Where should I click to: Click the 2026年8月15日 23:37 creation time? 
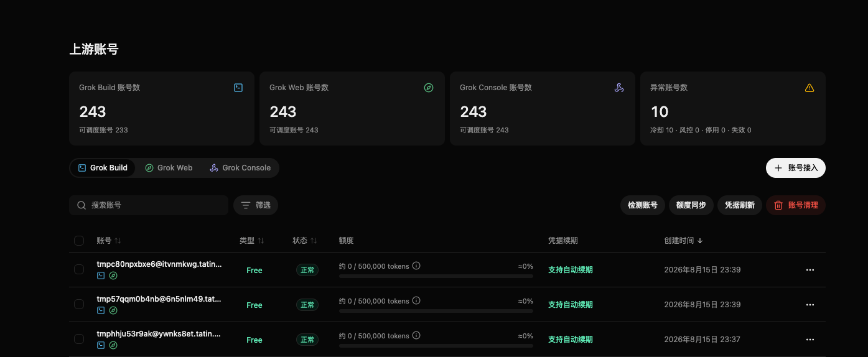tap(702, 340)
